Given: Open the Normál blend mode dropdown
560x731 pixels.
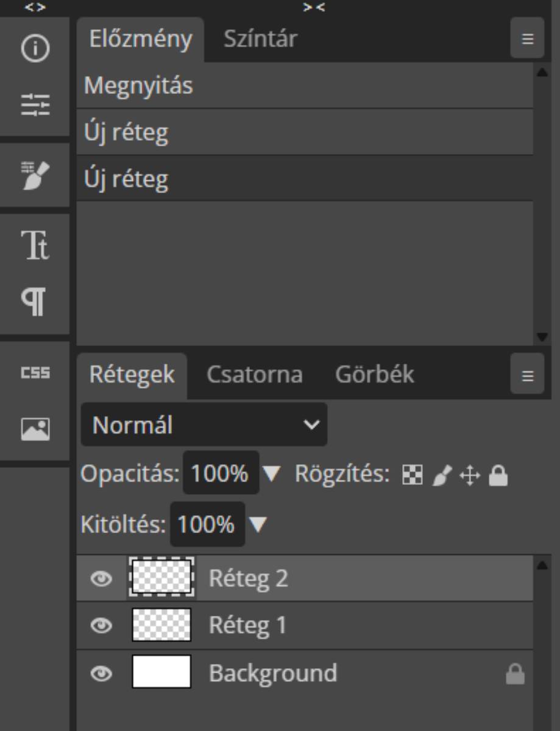Looking at the screenshot, I should pos(204,425).
